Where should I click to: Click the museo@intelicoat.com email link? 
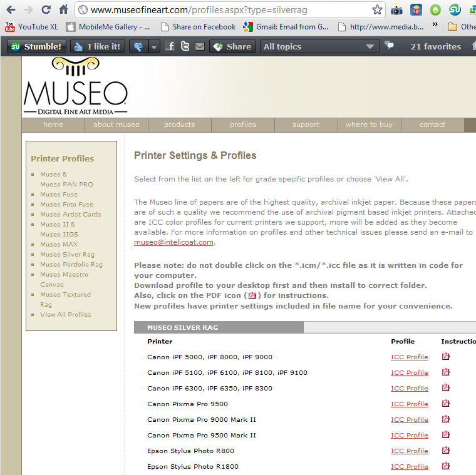173,242
